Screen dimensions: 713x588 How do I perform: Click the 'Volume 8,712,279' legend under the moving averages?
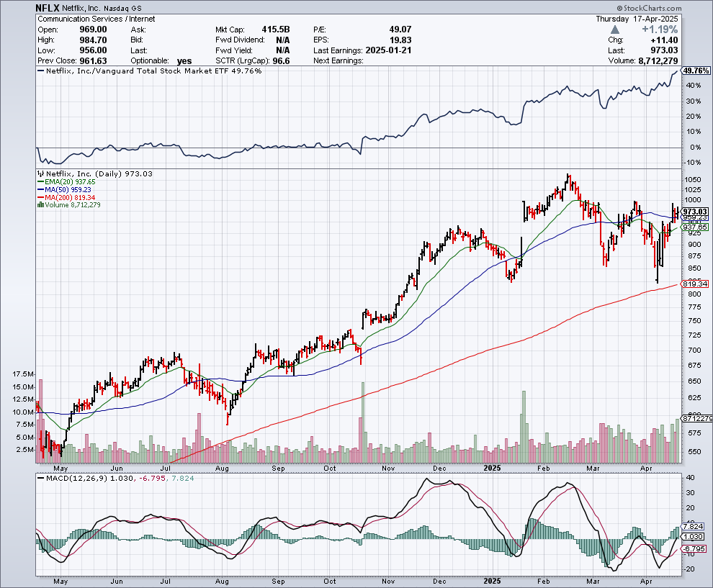pos(73,205)
